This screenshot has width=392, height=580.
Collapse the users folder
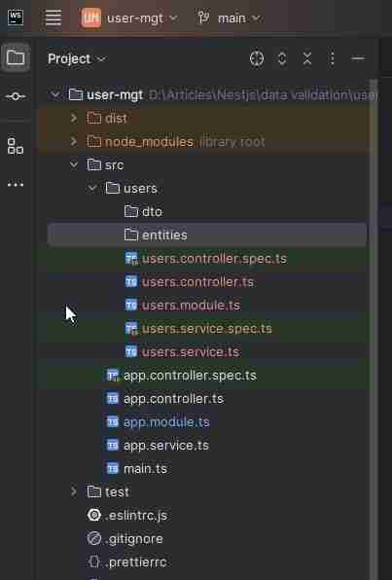pyautogui.click(x=92, y=188)
